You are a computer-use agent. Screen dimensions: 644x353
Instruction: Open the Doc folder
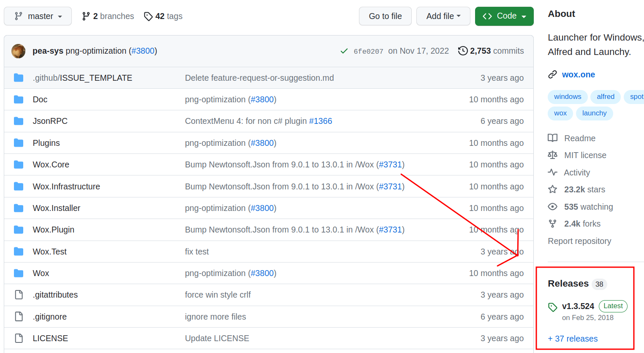(40, 99)
